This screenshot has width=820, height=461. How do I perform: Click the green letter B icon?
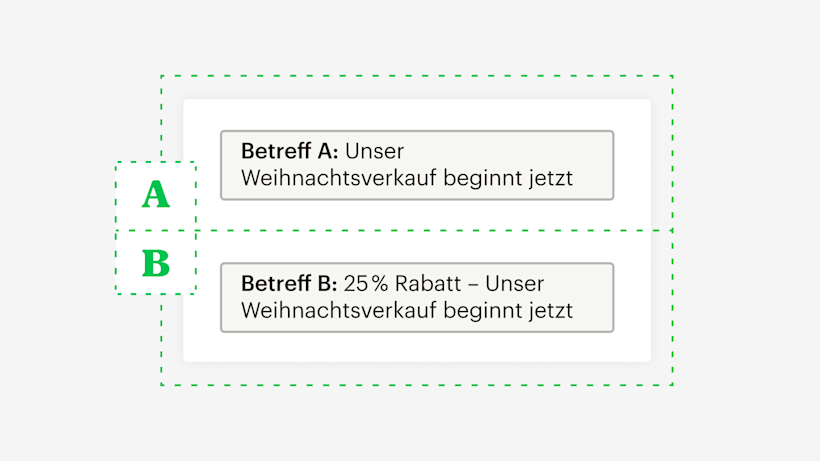[x=155, y=263]
